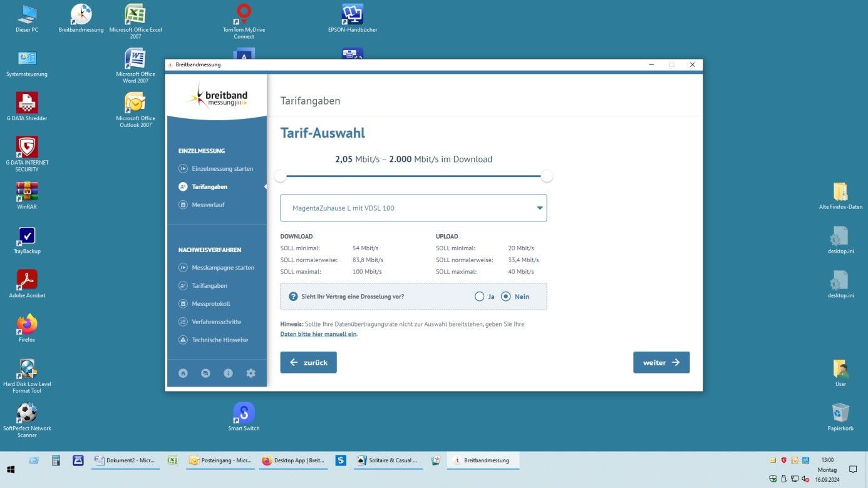Select the Systemsteuerung desktop icon
The image size is (868, 488).
point(27,63)
